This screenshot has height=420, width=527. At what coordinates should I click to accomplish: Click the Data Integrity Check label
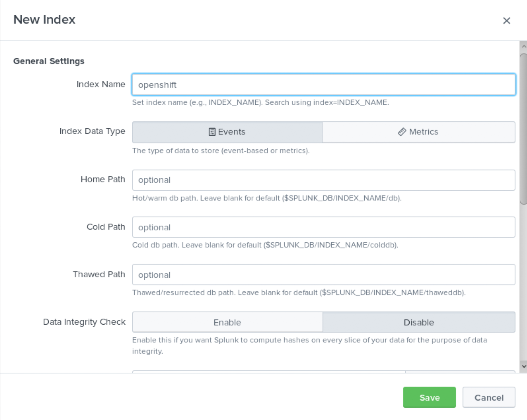[84, 322]
